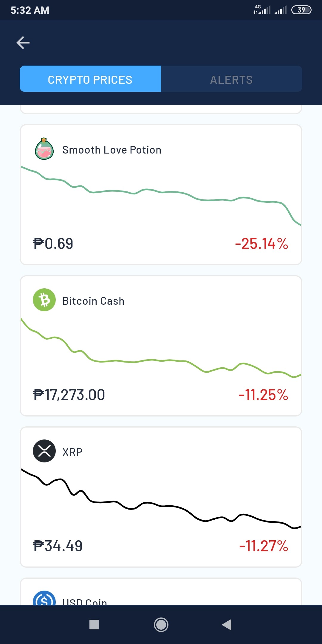Tap Android back triangle button
Screen dimensions: 322x644
coord(227,625)
